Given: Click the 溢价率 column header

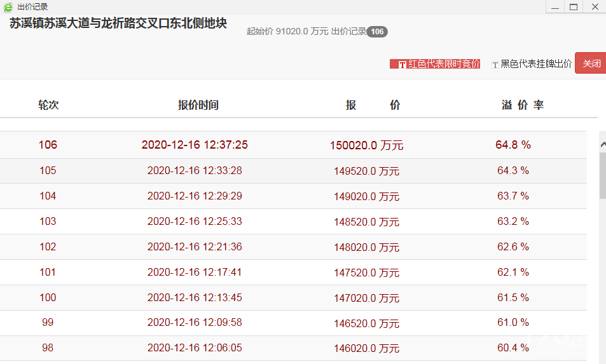Looking at the screenshot, I should click(522, 105).
